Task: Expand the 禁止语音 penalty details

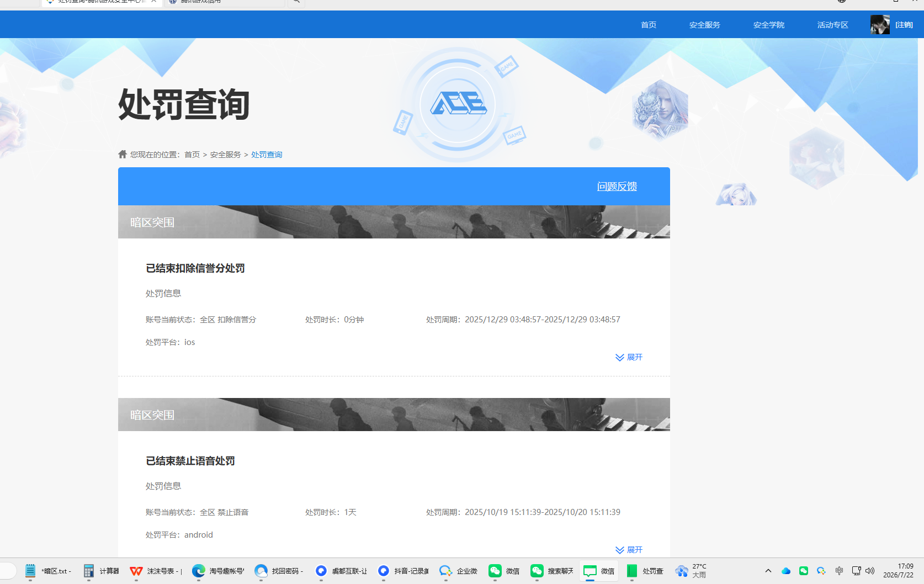Action: 629,550
